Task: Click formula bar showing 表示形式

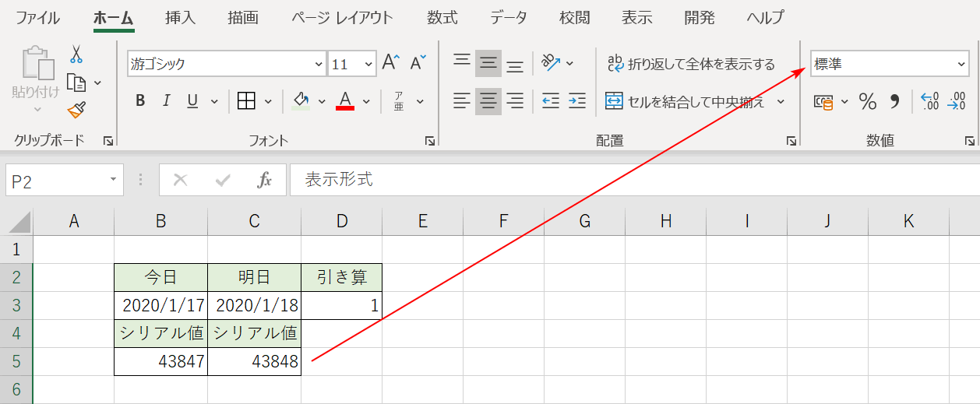Action: tap(634, 180)
